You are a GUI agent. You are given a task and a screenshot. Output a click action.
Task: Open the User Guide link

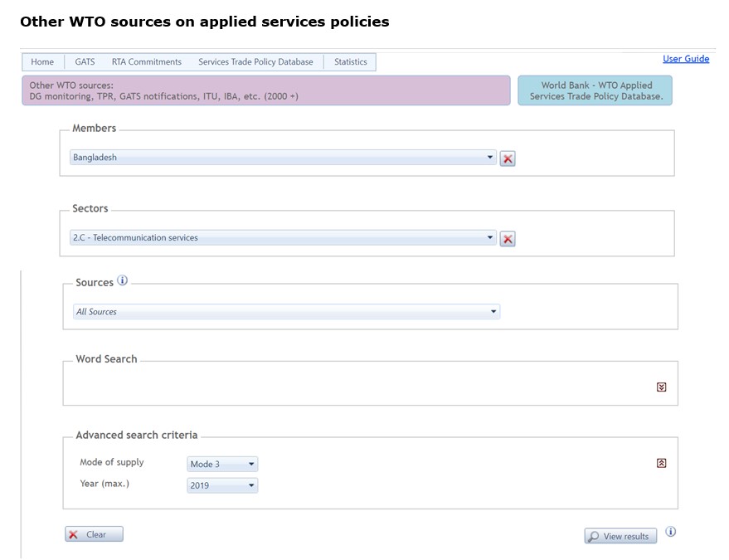tap(686, 59)
